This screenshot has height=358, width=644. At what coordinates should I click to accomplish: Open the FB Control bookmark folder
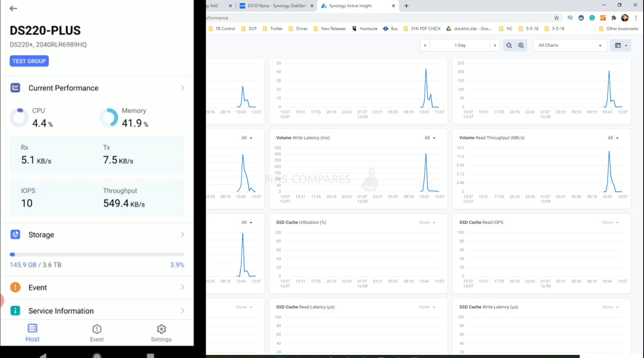222,28
